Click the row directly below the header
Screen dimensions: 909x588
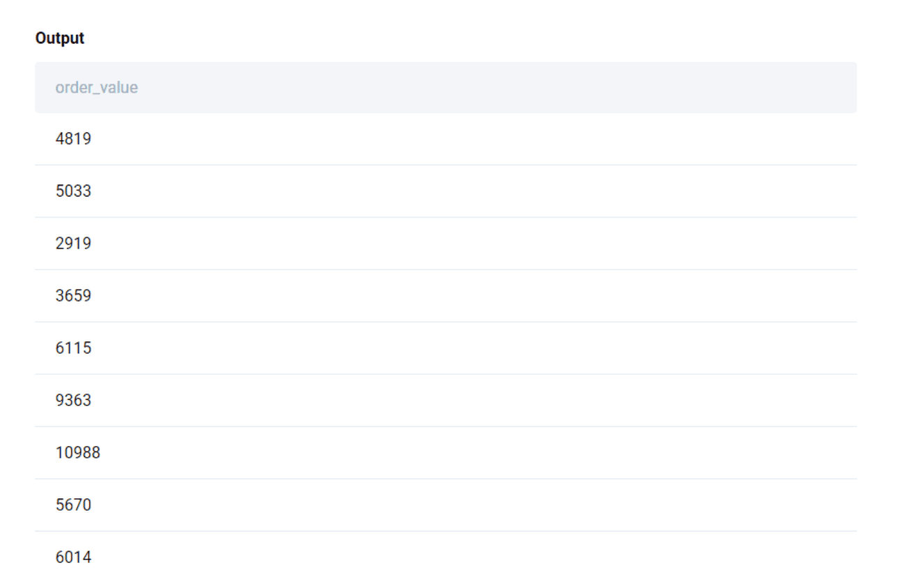279,138
